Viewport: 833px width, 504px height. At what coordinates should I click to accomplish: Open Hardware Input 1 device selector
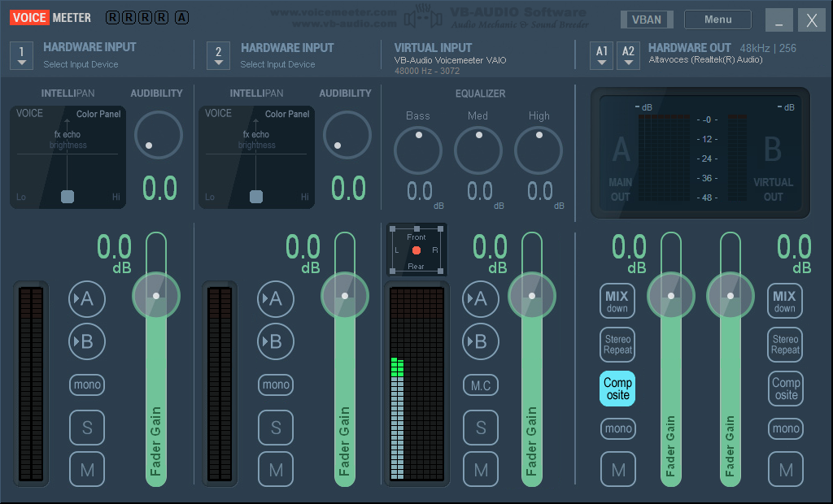tap(21, 56)
